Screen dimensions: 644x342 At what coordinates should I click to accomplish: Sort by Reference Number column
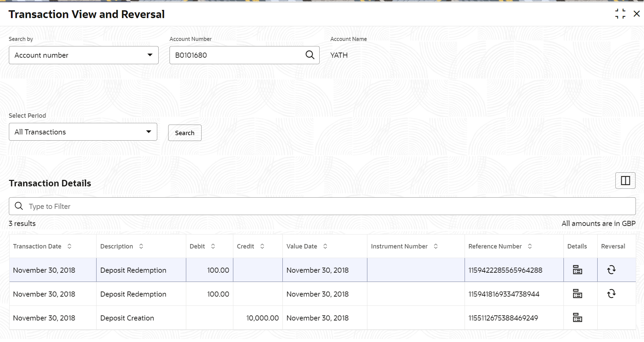tap(530, 246)
